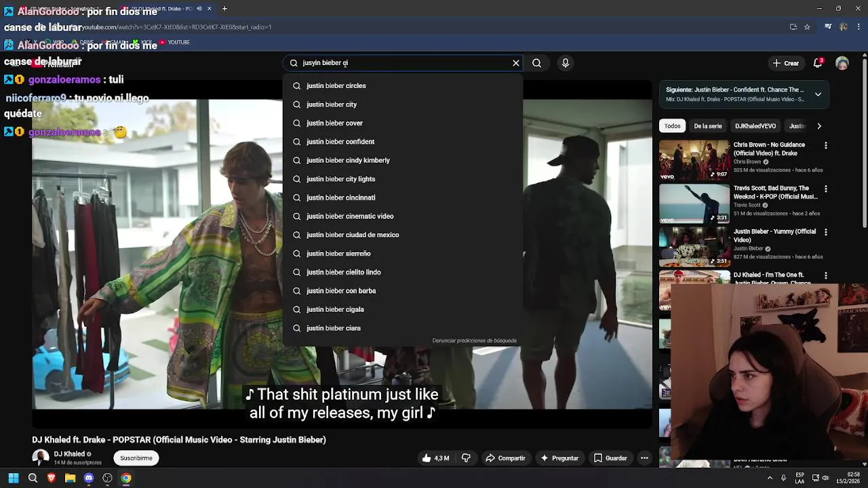Clear the YouTube search box text

[x=516, y=63]
